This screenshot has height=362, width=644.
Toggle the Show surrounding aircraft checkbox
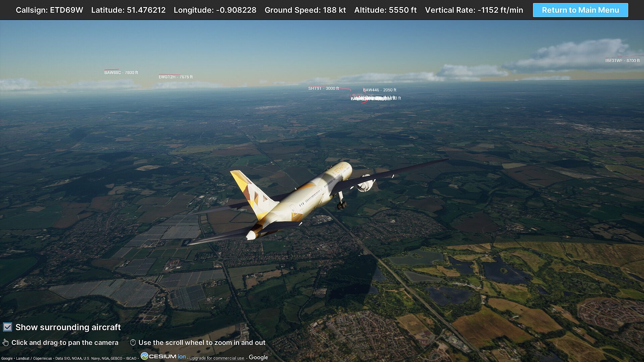tap(7, 327)
